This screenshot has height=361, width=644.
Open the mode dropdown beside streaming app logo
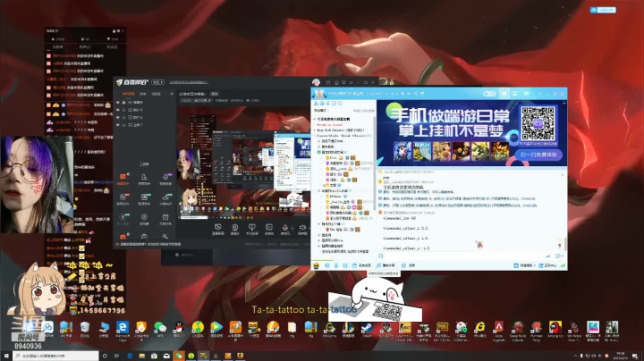(x=158, y=82)
